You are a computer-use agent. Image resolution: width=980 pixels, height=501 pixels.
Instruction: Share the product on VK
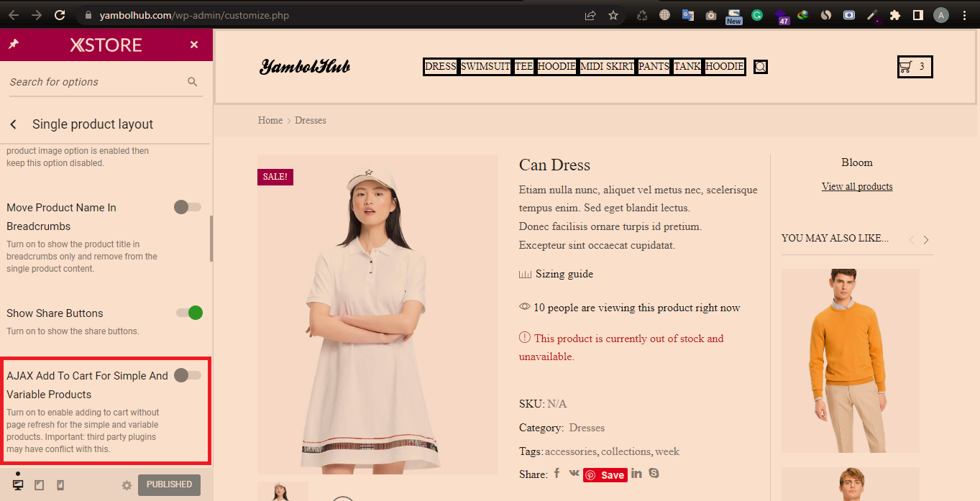pos(574,474)
